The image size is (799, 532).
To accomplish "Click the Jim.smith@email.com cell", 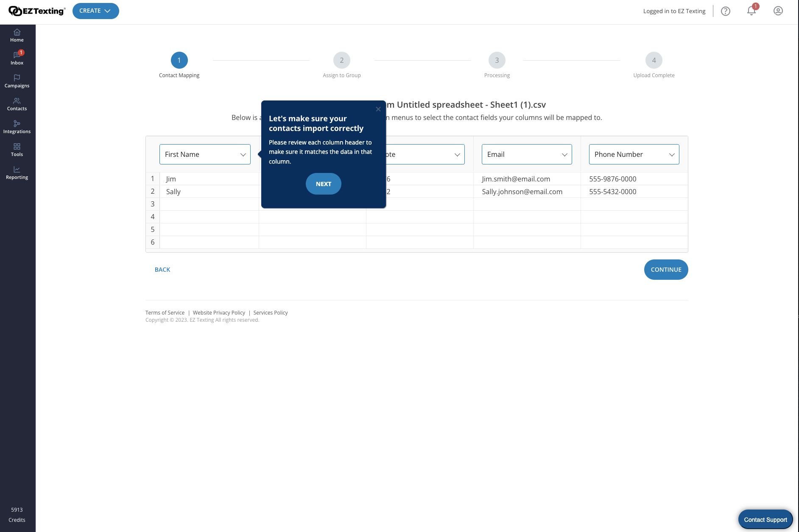I will 527,179.
